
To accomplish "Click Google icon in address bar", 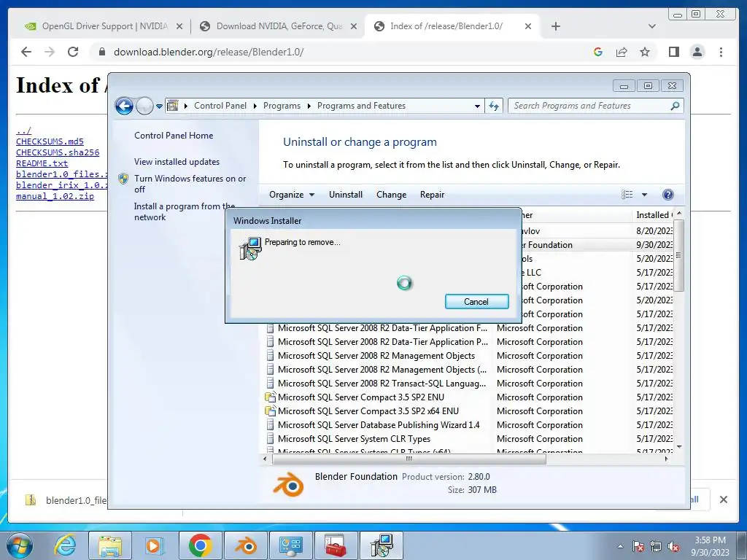I will click(x=598, y=52).
